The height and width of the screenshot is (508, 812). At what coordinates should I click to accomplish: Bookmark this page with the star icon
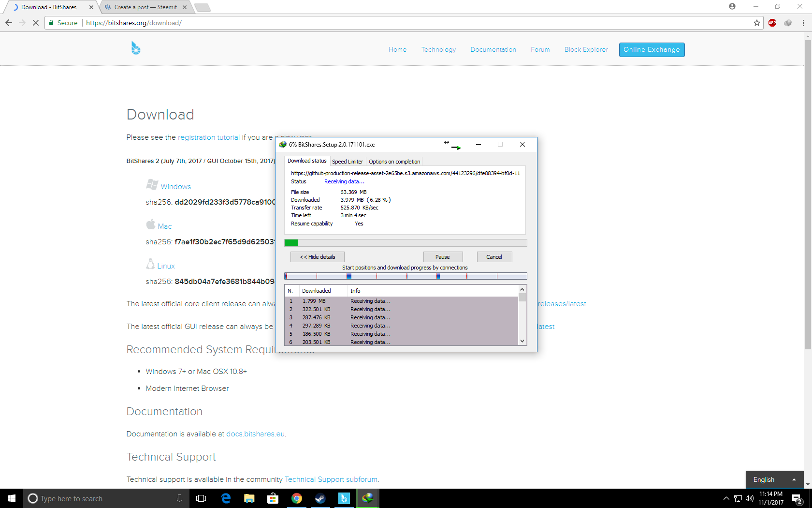pyautogui.click(x=757, y=23)
